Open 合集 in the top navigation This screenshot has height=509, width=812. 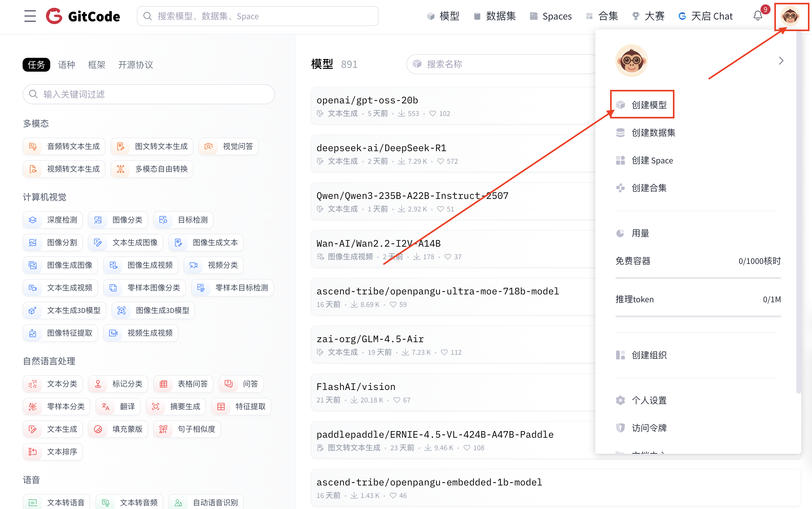602,16
